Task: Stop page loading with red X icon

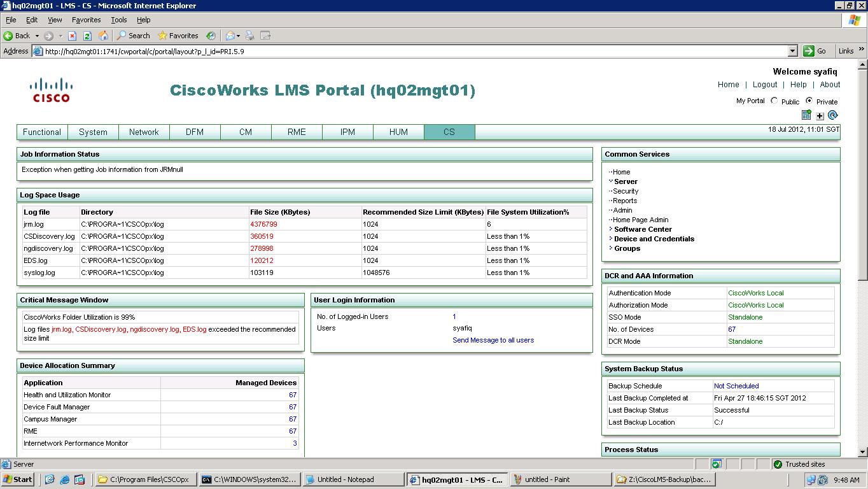Action: tap(72, 36)
